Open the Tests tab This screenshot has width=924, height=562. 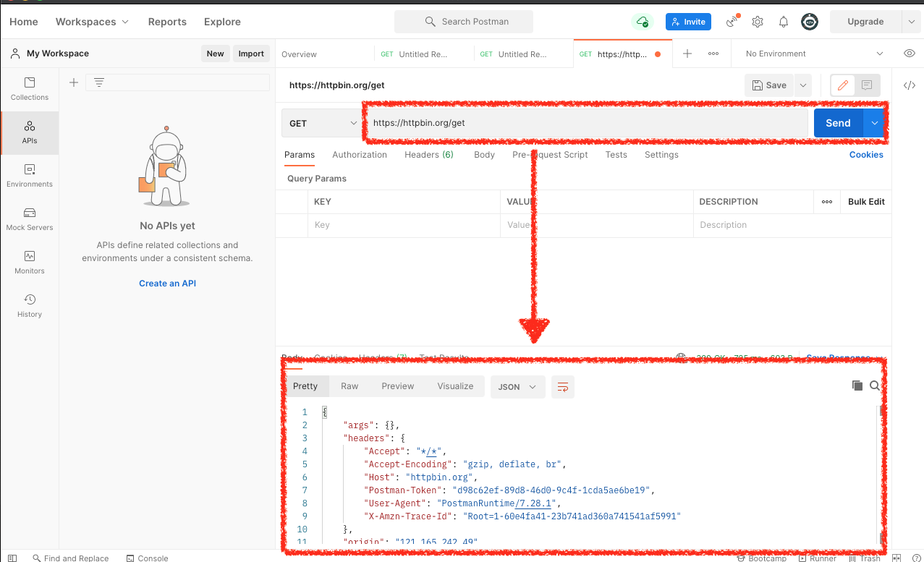pos(616,155)
